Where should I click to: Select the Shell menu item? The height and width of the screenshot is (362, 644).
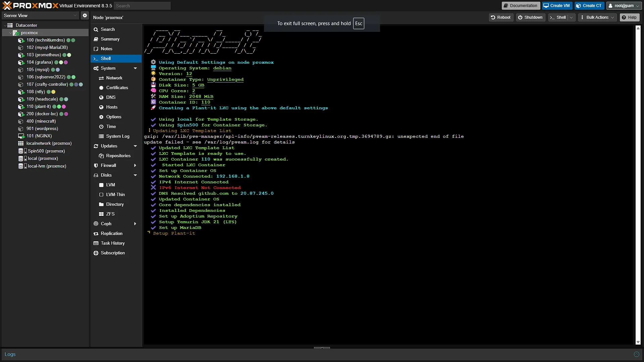pyautogui.click(x=116, y=59)
